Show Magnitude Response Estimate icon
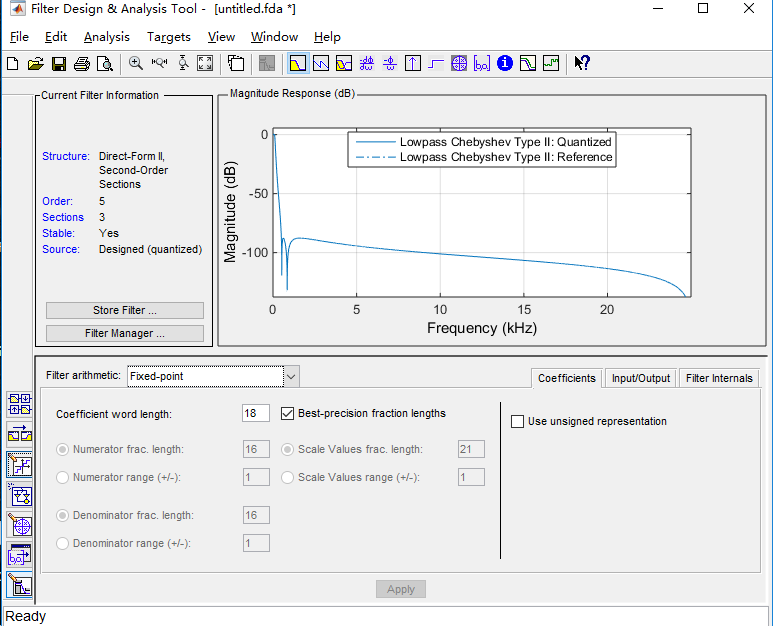The image size is (773, 626). pos(528,63)
